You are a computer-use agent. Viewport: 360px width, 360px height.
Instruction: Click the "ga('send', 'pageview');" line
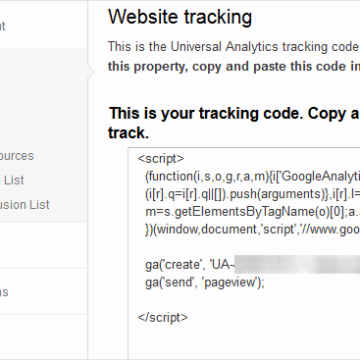[205, 282]
